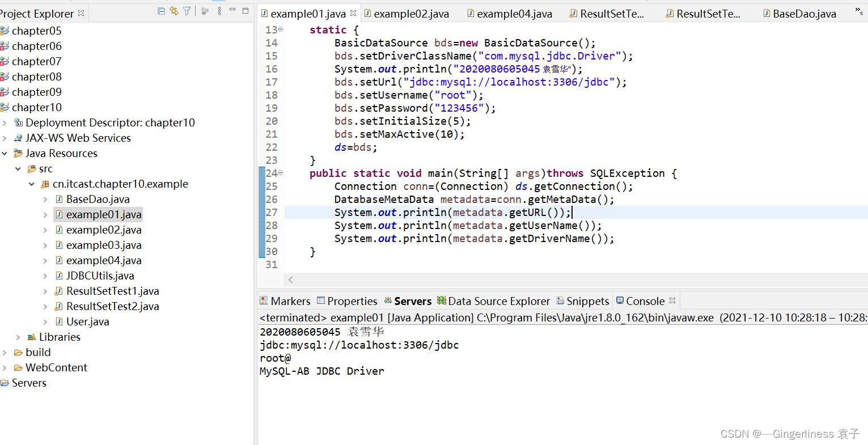The height and width of the screenshot is (445, 868).
Task: Select example01.java in Project Explorer
Action: (104, 214)
